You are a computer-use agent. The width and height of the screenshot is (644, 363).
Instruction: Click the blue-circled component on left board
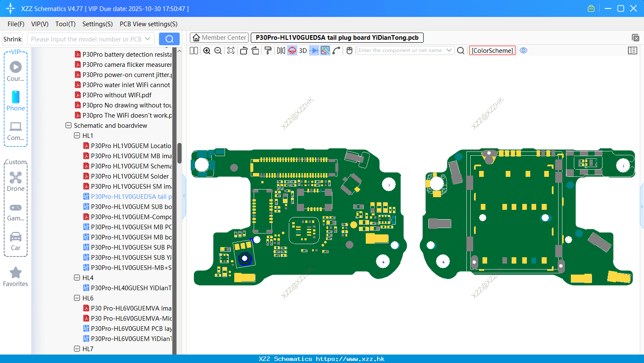tap(244, 258)
